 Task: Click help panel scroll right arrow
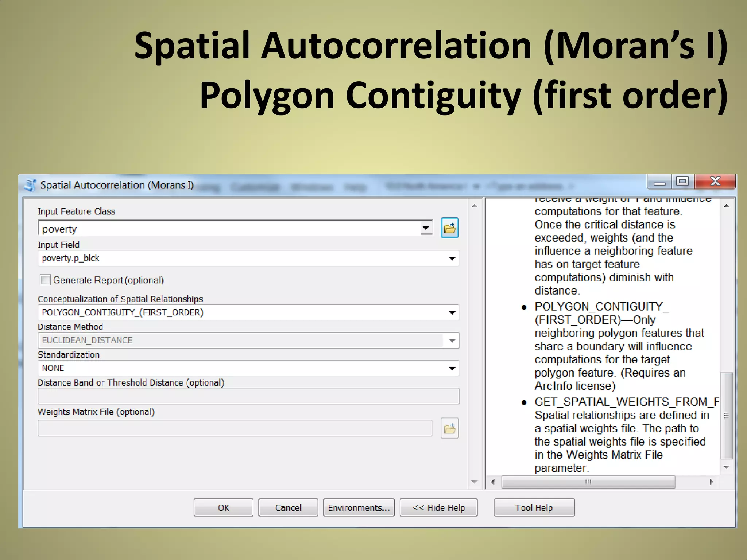(x=711, y=482)
